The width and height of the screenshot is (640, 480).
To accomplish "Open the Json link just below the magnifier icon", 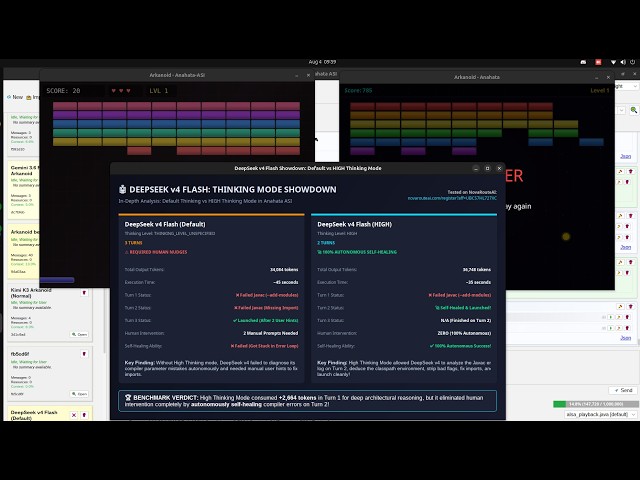I will coord(625,156).
